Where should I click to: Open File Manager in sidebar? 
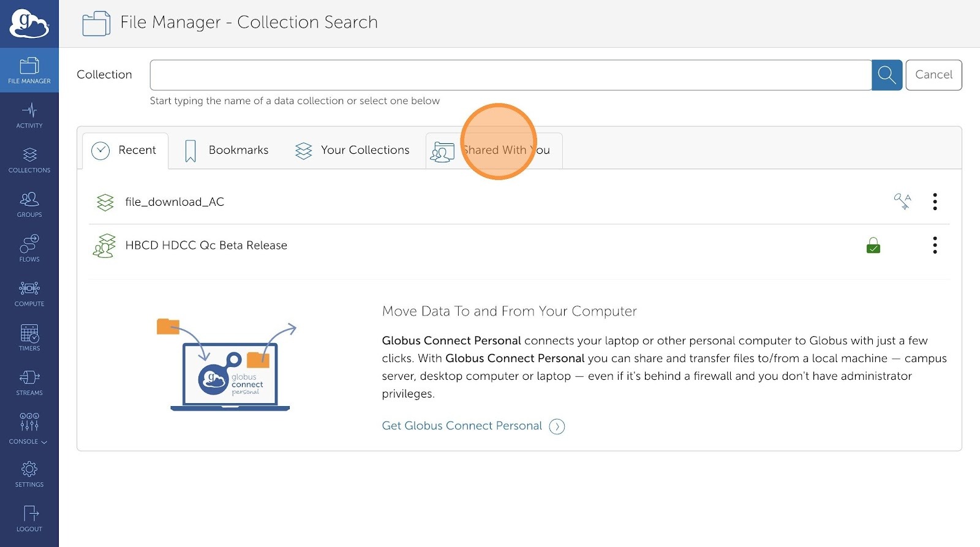tap(29, 70)
